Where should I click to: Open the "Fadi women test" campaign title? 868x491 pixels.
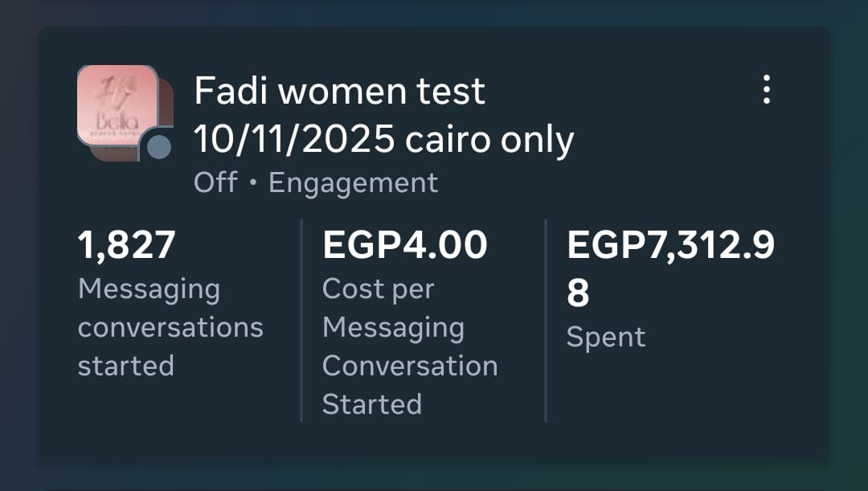339,92
